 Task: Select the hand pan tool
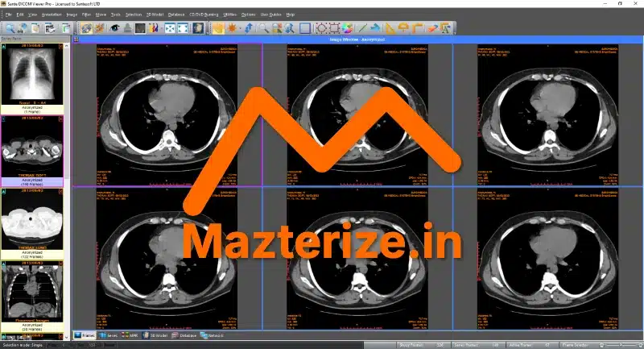pos(218,28)
